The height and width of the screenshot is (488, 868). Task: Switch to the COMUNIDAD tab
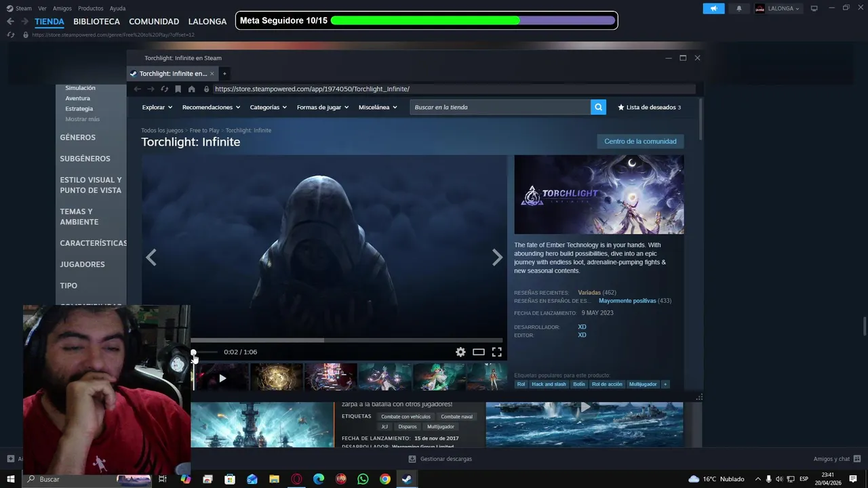154,22
